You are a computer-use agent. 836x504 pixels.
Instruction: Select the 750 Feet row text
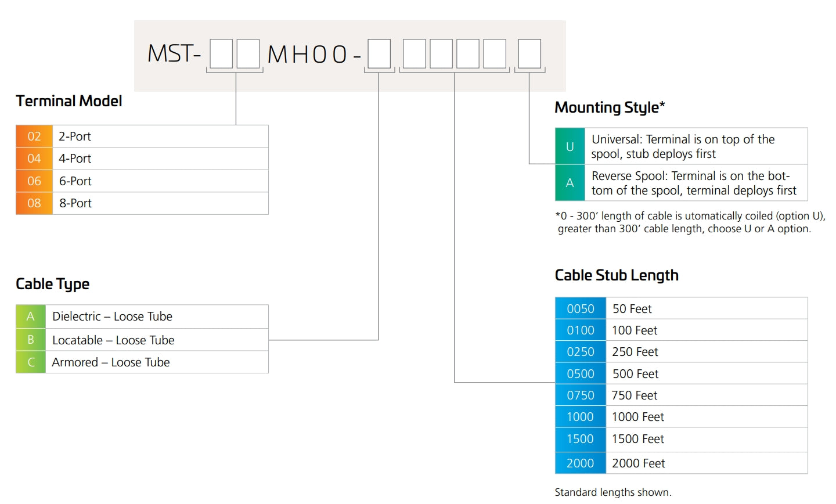(635, 395)
